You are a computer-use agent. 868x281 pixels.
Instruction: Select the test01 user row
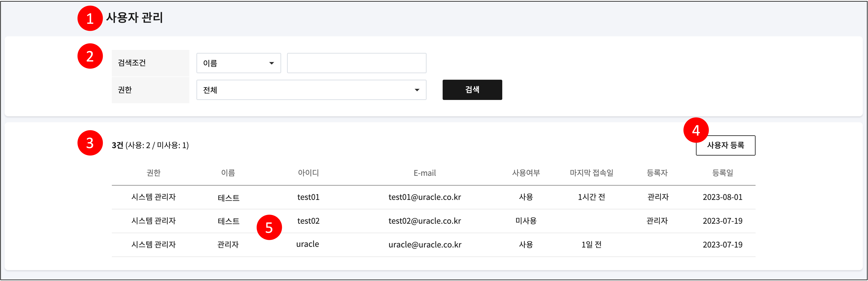coord(308,197)
